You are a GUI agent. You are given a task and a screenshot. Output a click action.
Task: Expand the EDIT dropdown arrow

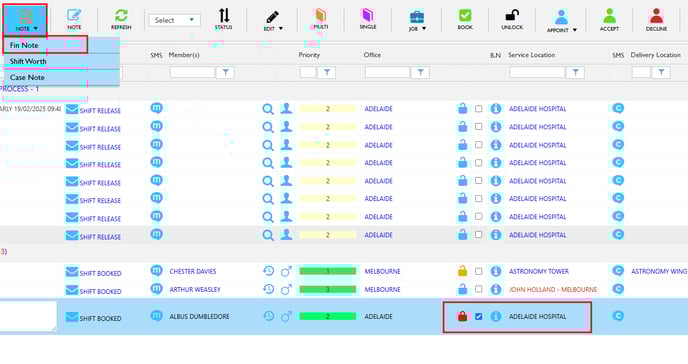(281, 29)
